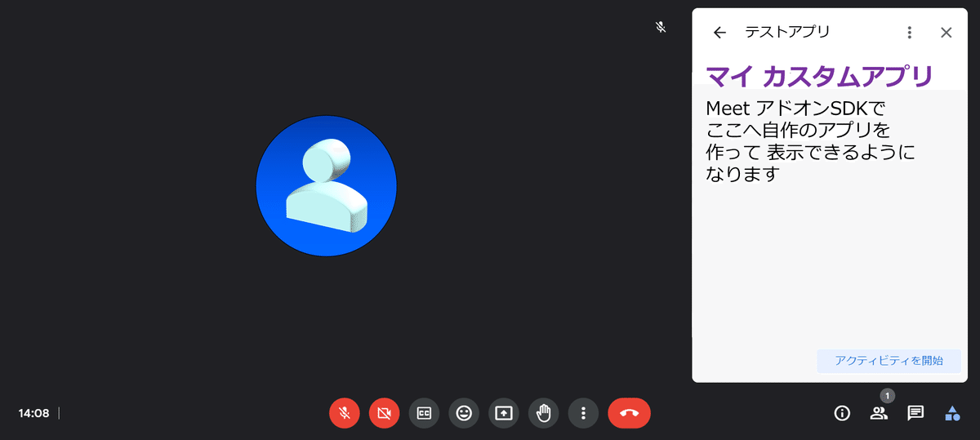Turn on the camera button
This screenshot has width=980, height=440.
click(x=385, y=413)
